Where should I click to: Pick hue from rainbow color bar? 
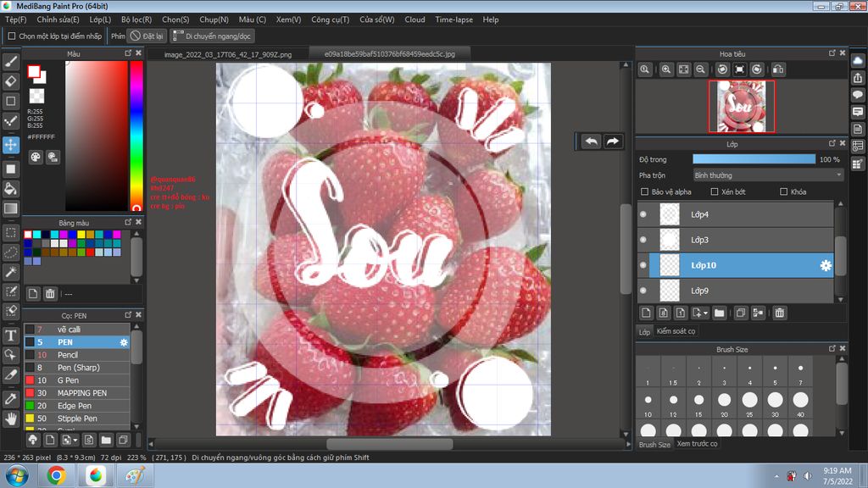click(x=136, y=136)
